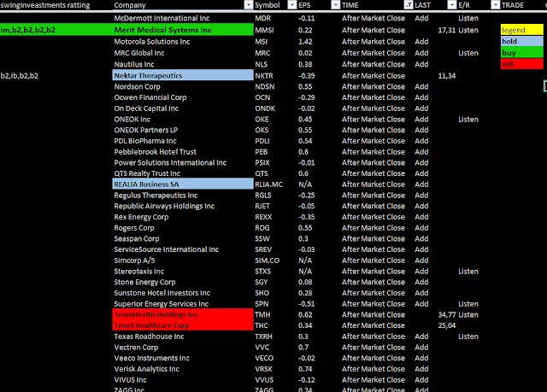Screen dimensions: 547x392
Task: Select the TRADE column header
Action: tap(513, 5)
